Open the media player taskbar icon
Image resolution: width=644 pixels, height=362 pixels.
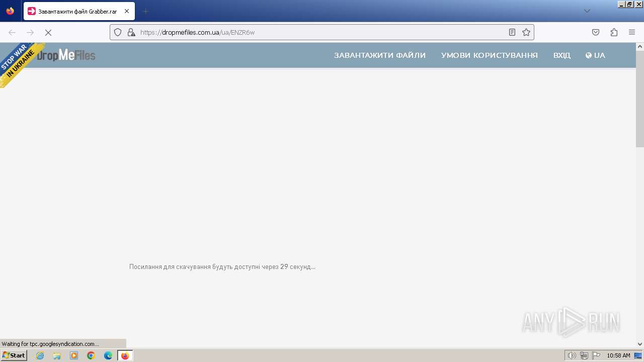click(74, 355)
